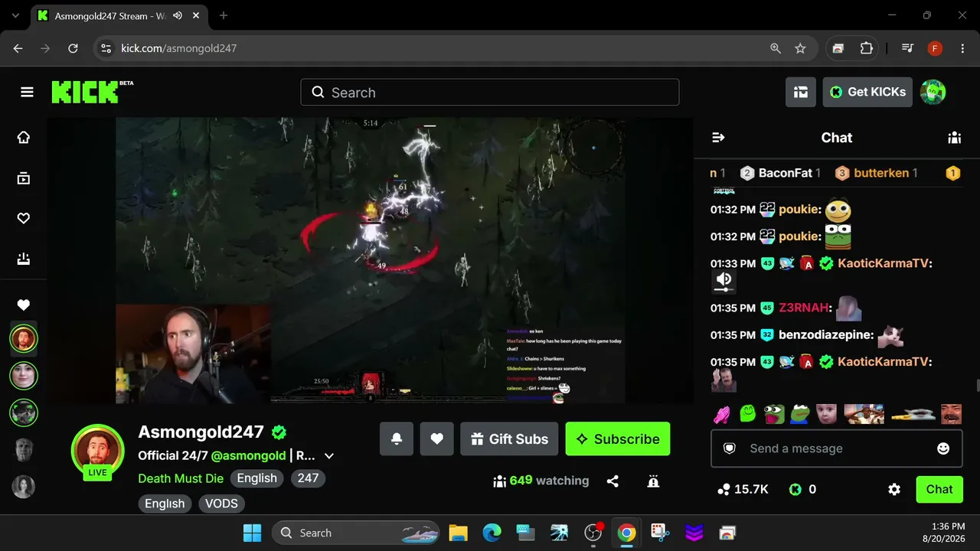Click the 247 tag
The image size is (980, 551).
[308, 478]
